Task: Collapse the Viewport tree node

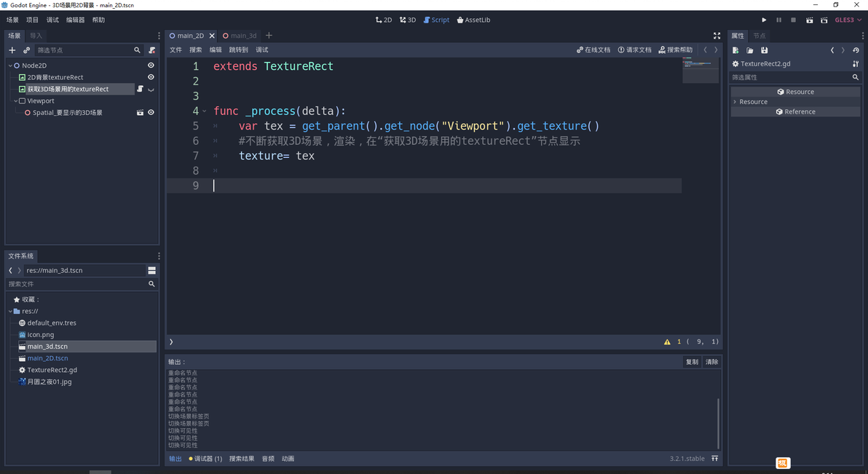Action: tap(15, 100)
